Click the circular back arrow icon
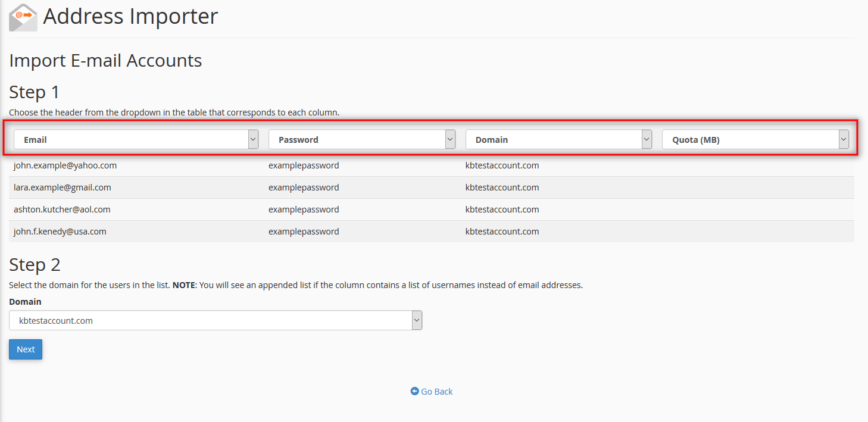The image size is (868, 422). point(415,391)
